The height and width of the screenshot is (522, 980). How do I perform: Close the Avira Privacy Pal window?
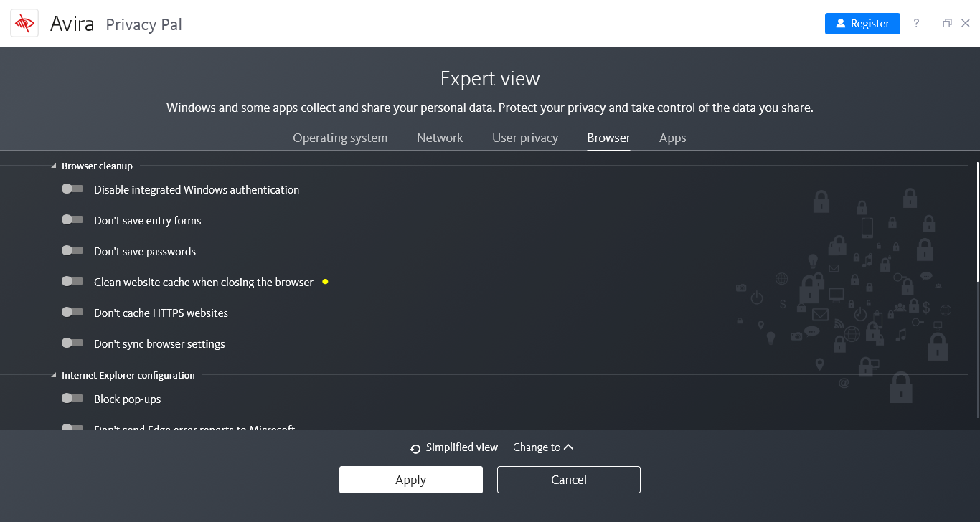tap(965, 24)
